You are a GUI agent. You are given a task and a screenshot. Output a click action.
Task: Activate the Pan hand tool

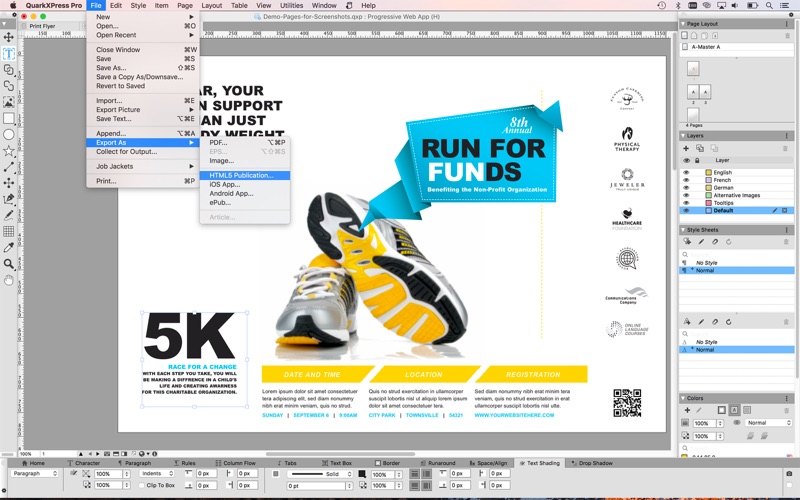click(9, 280)
